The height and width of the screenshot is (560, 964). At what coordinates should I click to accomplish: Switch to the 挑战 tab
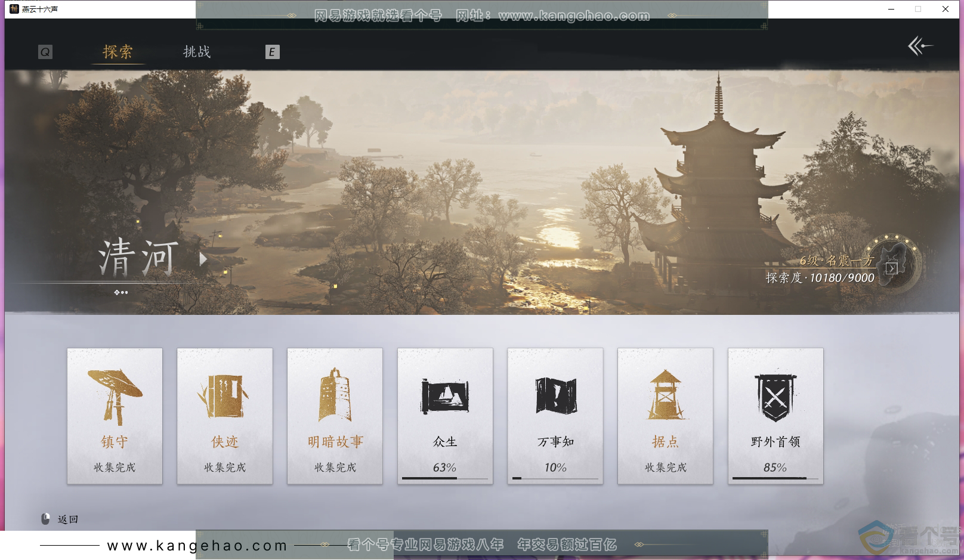[197, 52]
